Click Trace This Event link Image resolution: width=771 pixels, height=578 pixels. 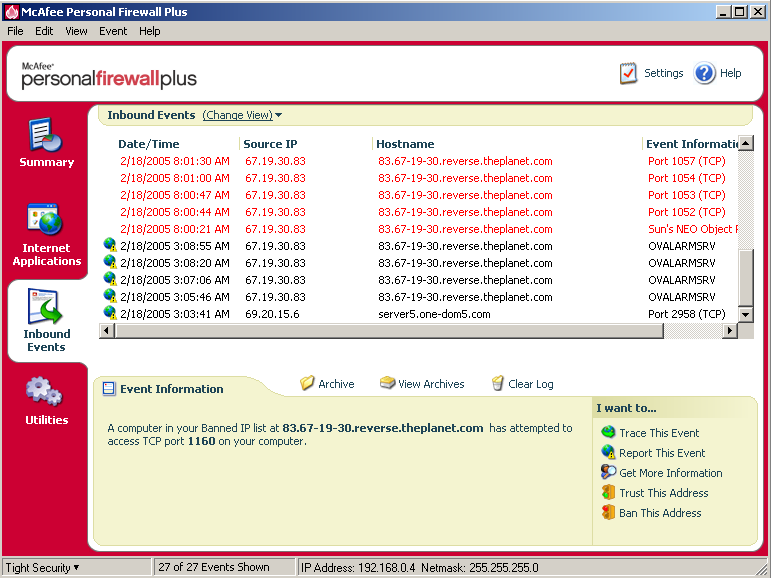[x=658, y=433]
